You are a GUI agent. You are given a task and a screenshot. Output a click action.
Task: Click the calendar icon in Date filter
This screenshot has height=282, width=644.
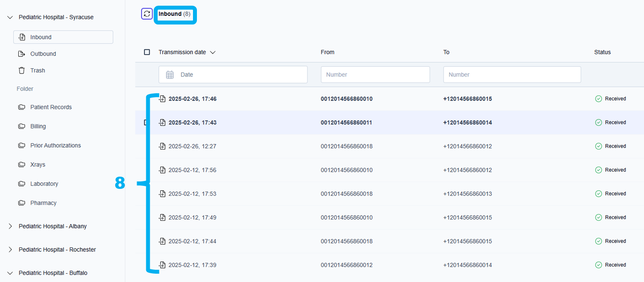pos(170,75)
